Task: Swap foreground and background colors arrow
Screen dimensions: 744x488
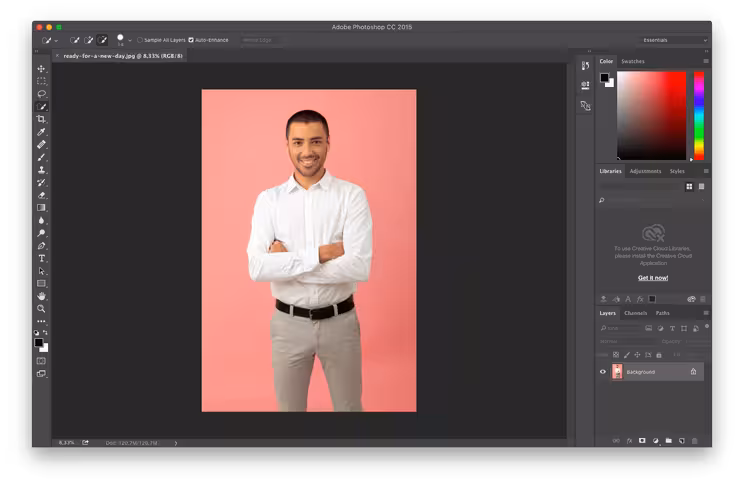Action: (x=45, y=332)
